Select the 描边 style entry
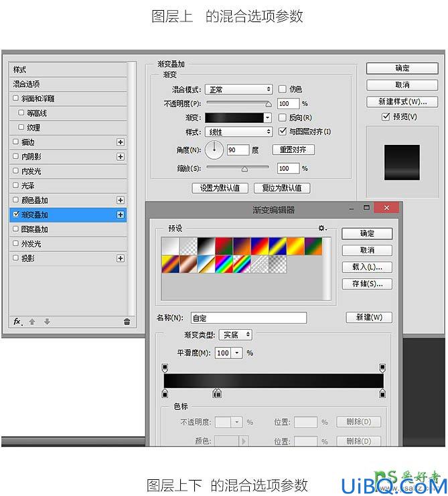The height and width of the screenshot is (496, 448). pyautogui.click(x=68, y=142)
